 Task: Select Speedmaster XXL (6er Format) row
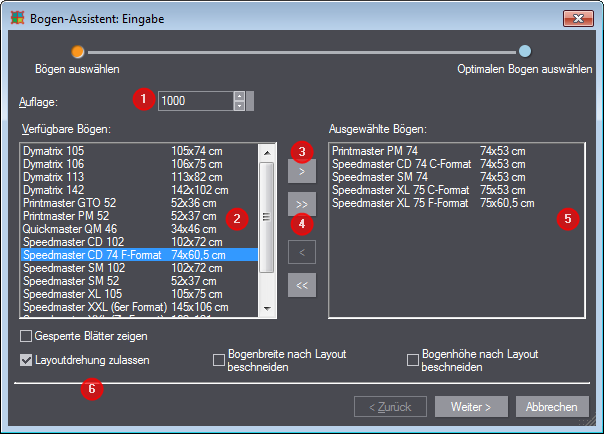(139, 307)
